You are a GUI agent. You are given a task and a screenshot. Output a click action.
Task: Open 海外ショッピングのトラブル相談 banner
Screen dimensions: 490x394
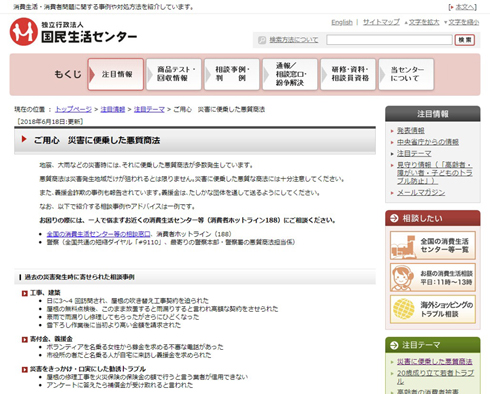coord(433,309)
